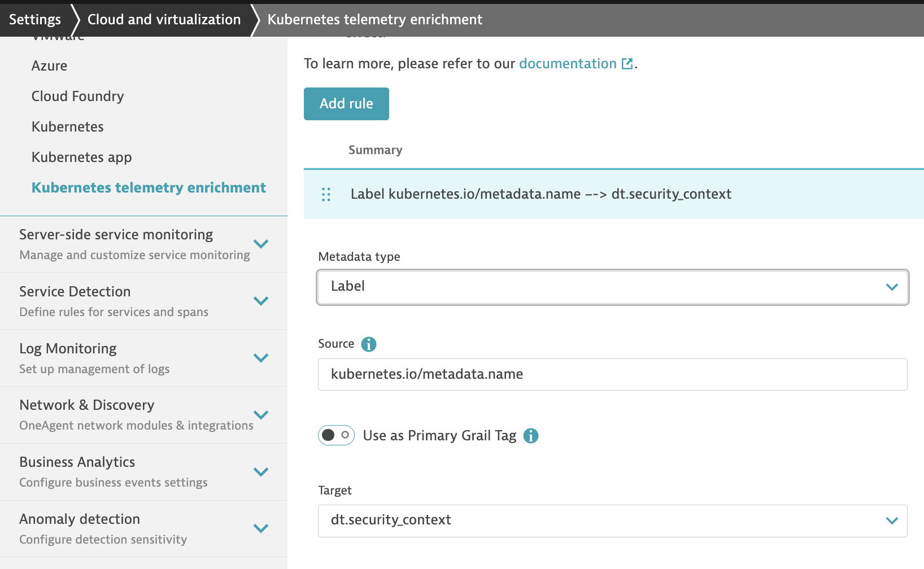Expand the Log Monitoring section
Image resolution: width=924 pixels, height=569 pixels.
260,358
